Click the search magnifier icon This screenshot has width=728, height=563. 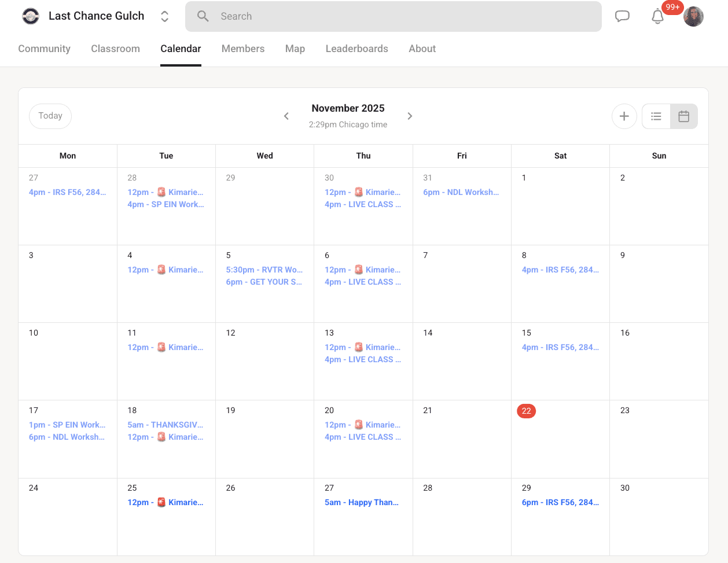(x=203, y=16)
